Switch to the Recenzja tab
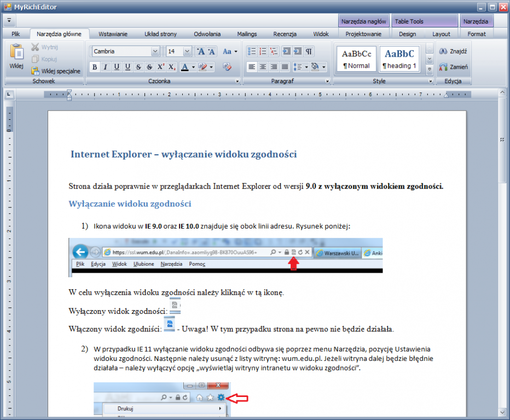 click(x=285, y=34)
